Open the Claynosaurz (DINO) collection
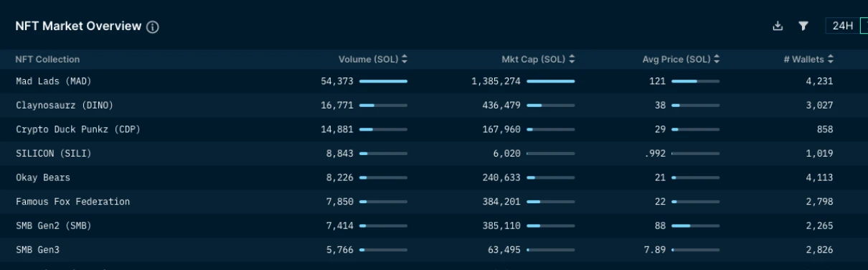The image size is (868, 270). (65, 106)
